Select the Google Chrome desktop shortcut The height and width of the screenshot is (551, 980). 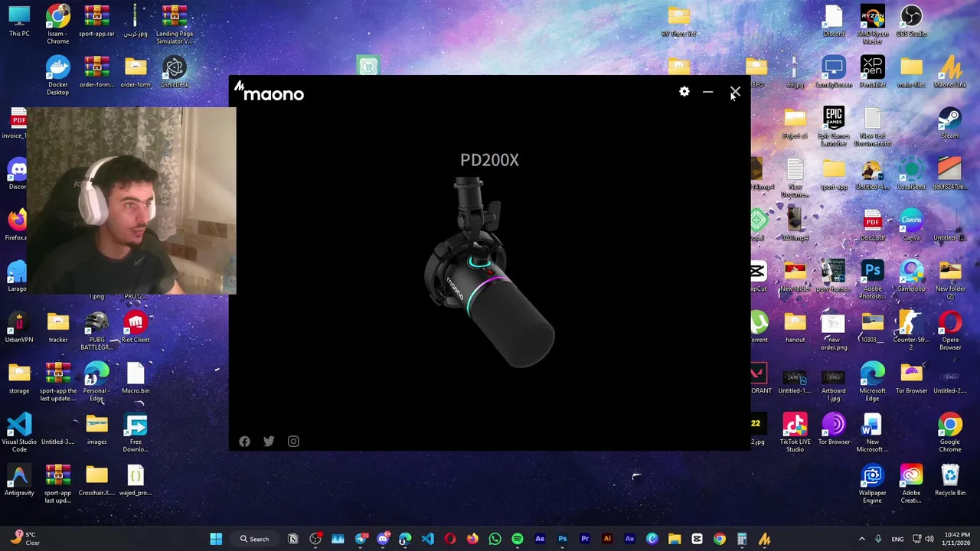[950, 433]
